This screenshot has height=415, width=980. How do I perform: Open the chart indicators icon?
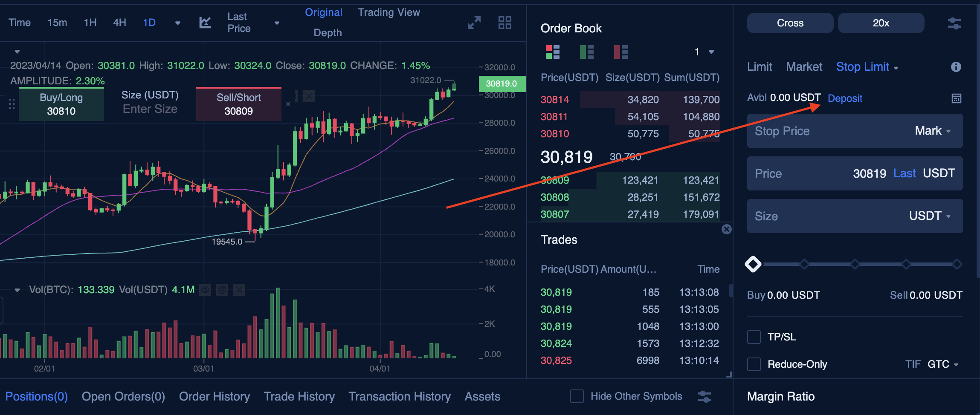[205, 23]
